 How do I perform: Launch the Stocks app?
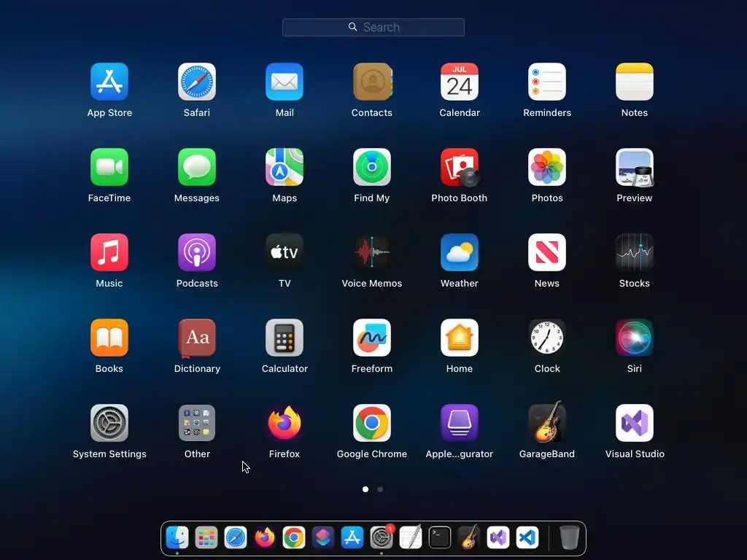[x=635, y=252]
